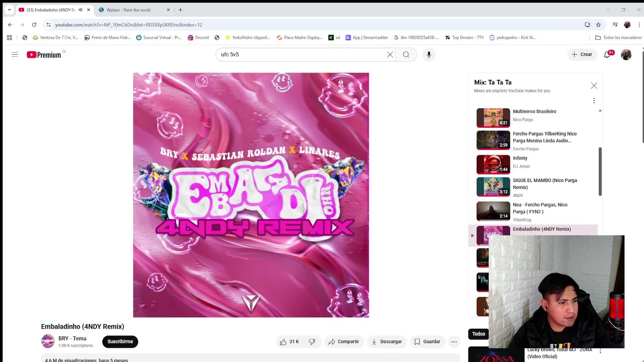This screenshot has height=362, width=644.
Task: Close the Embaladinho tab
Action: point(89,10)
